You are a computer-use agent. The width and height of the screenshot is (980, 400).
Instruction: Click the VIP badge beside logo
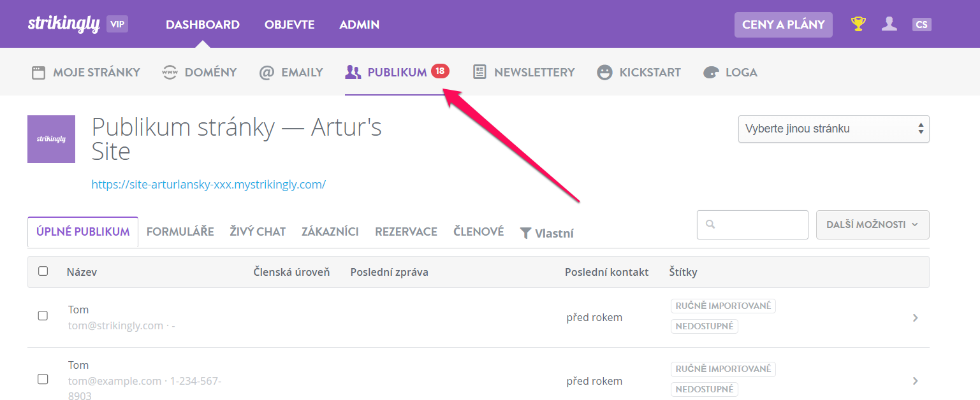[117, 24]
